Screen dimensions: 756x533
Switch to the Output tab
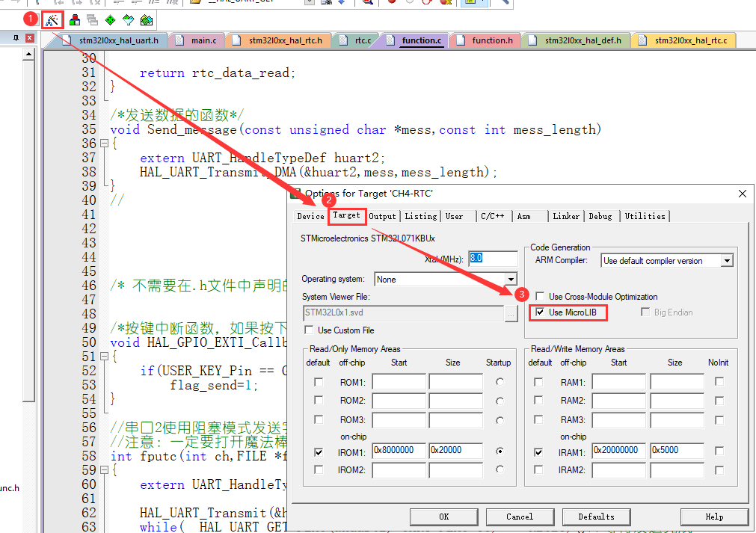(x=382, y=216)
